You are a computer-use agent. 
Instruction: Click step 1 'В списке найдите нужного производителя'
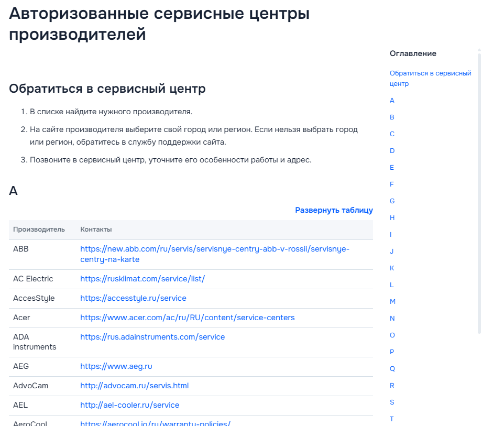111,112
